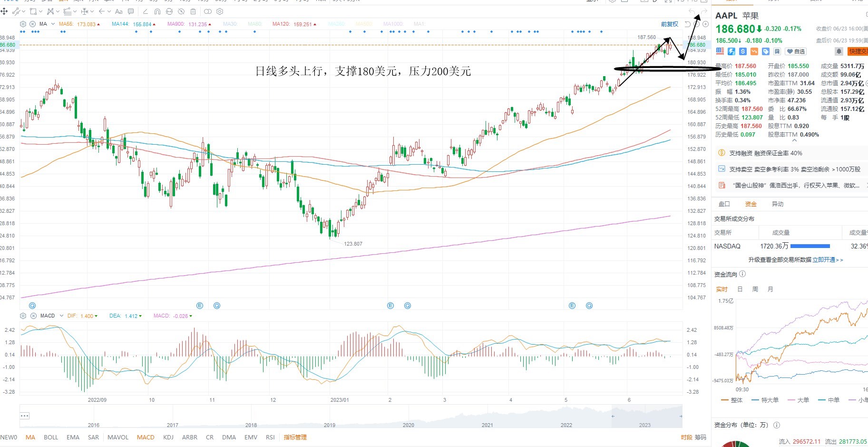This screenshot has height=447, width=868.
Task: Expand the MACD indicator dropdown arrow
Action: (x=61, y=316)
